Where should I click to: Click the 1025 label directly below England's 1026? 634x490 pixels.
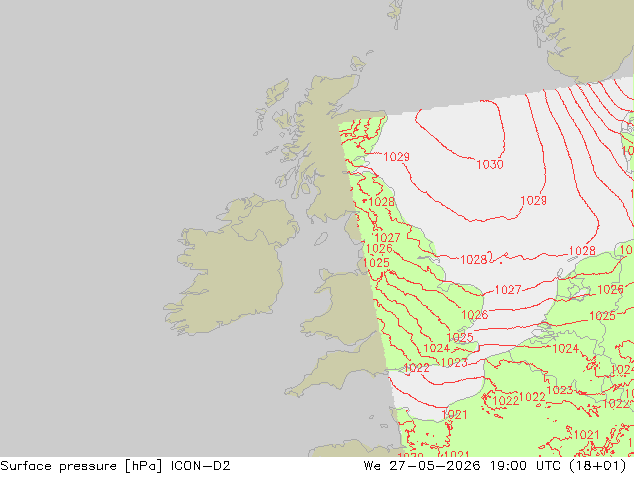(376, 263)
